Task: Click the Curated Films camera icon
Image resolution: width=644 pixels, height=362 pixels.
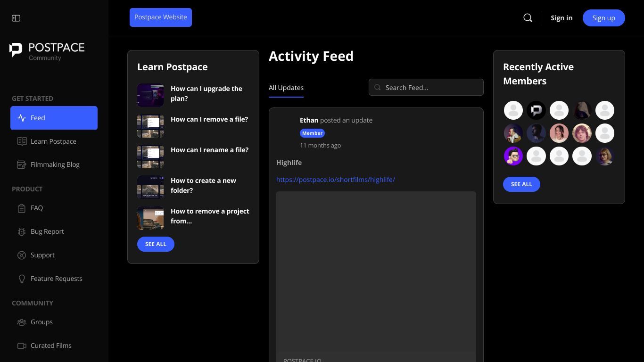Action: pyautogui.click(x=22, y=346)
